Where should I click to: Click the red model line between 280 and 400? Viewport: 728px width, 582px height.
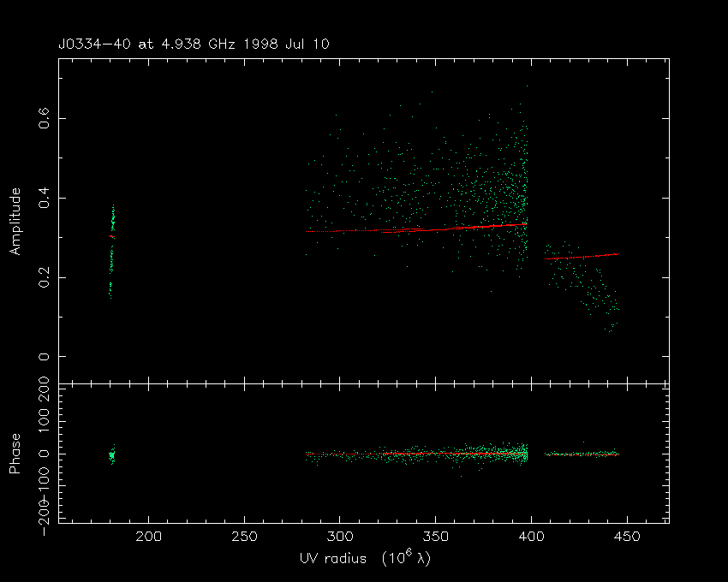pyautogui.click(x=416, y=228)
